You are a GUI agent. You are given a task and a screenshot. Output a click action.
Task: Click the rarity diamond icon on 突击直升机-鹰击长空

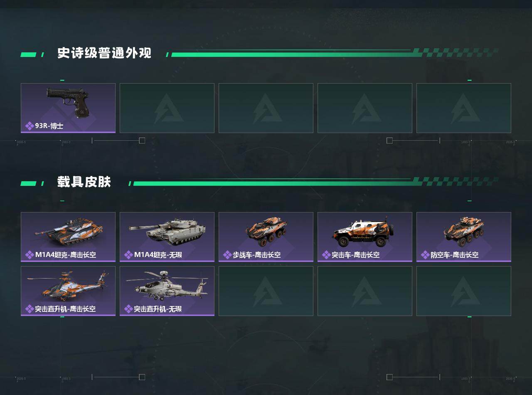[30, 309]
